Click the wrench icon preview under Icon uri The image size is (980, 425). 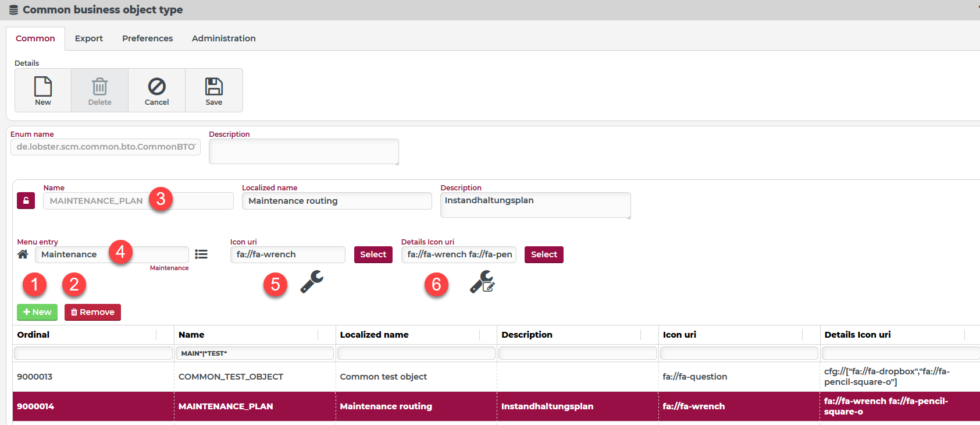[312, 282]
